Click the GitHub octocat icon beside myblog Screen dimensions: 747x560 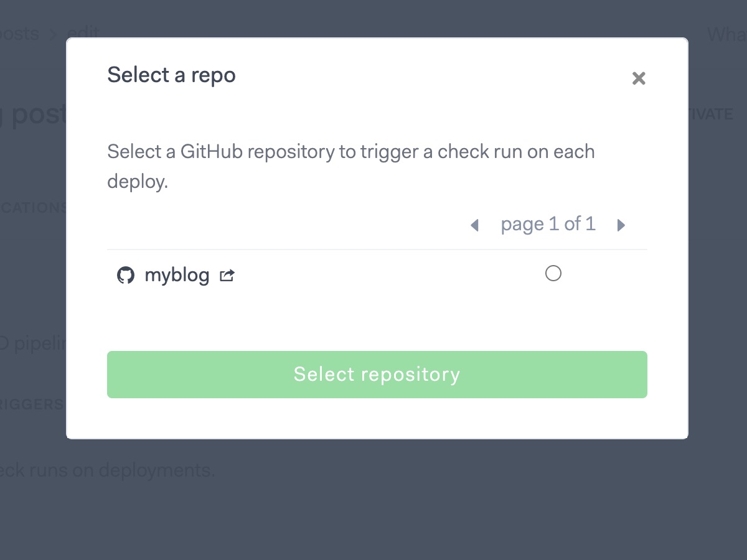click(x=126, y=275)
